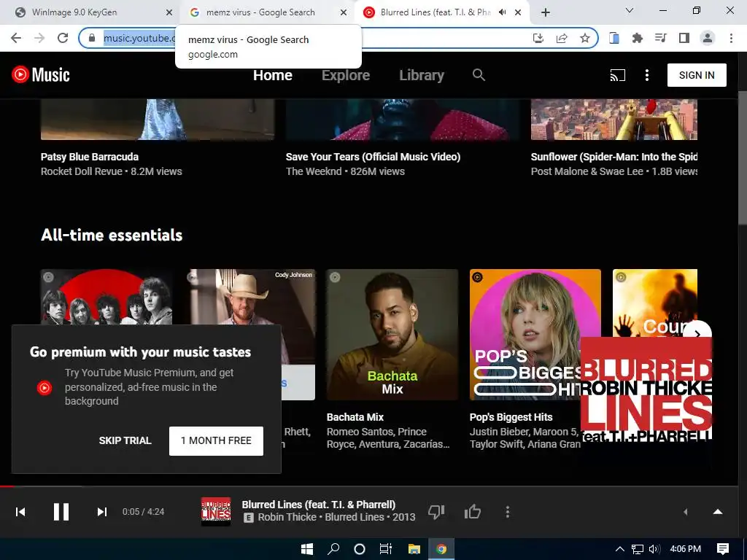Open the YouTube Music search icon
747x560 pixels.
point(479,75)
